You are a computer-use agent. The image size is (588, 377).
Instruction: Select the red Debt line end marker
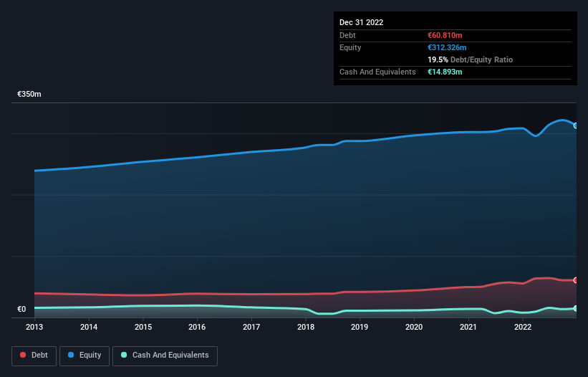point(576,280)
